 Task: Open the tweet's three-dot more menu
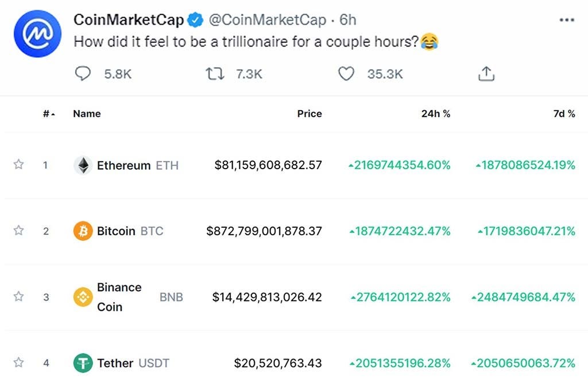567,20
